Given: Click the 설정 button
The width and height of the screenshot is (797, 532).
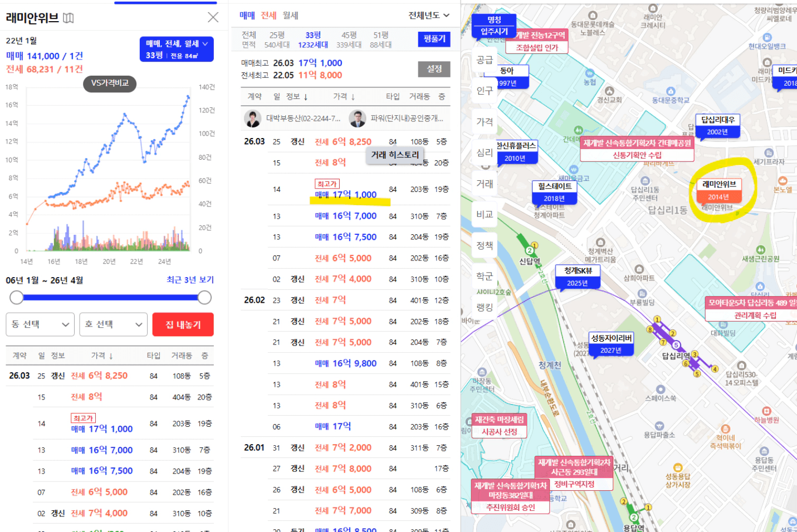Looking at the screenshot, I should coord(434,69).
